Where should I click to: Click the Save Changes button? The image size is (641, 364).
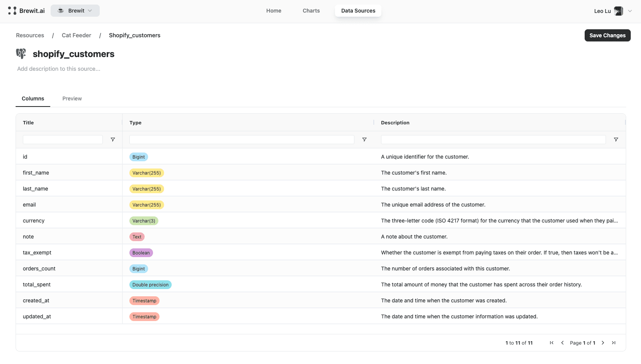(607, 35)
